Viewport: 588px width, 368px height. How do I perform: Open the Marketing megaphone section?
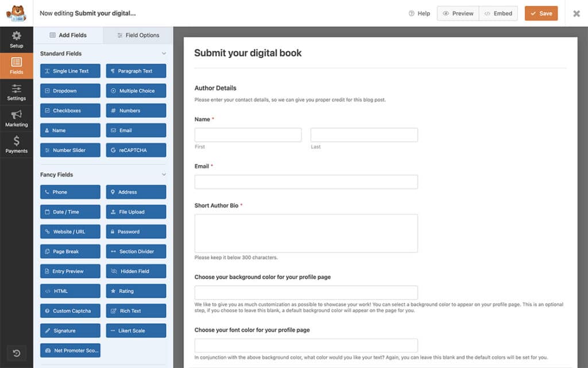tap(17, 118)
